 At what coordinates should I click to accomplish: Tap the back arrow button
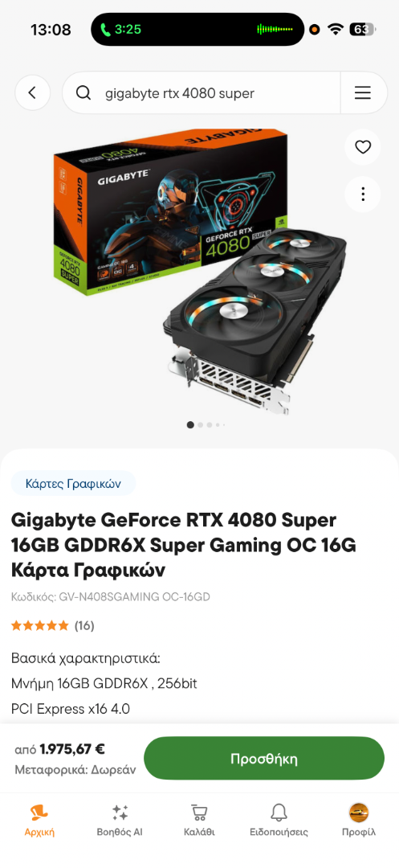click(33, 92)
